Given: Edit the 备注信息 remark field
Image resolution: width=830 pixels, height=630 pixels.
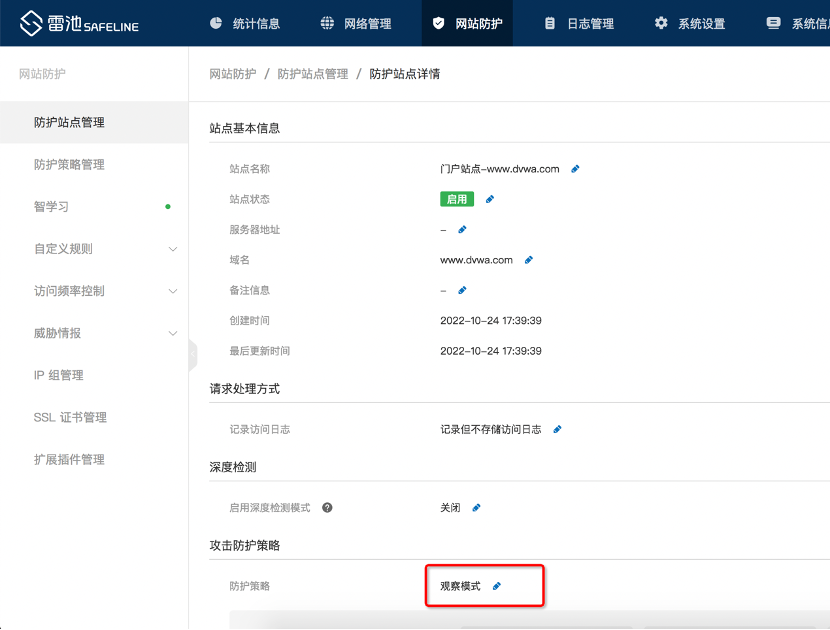Looking at the screenshot, I should point(462,290).
